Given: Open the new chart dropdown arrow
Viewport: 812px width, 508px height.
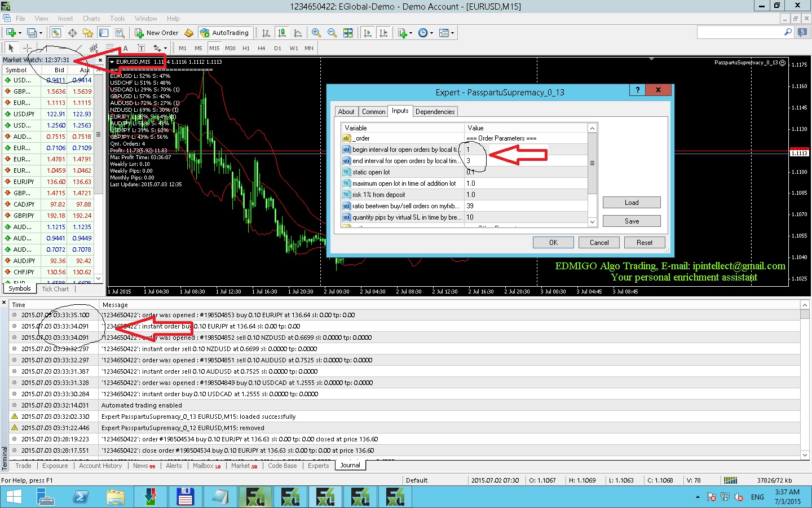Looking at the screenshot, I should pyautogui.click(x=20, y=33).
